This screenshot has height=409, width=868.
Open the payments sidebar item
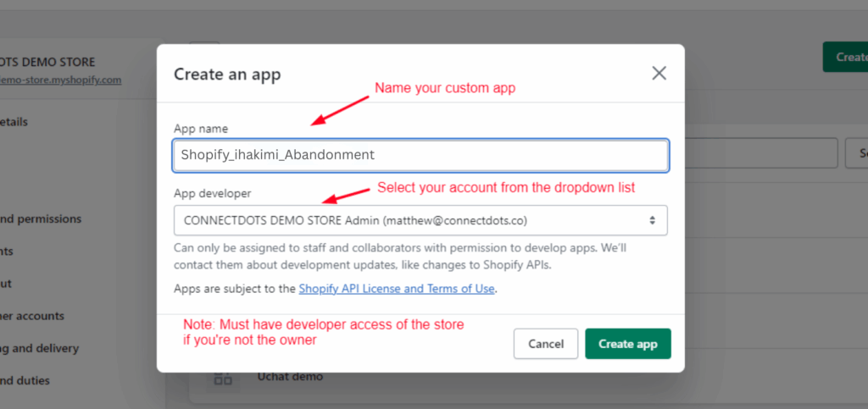click(x=7, y=251)
